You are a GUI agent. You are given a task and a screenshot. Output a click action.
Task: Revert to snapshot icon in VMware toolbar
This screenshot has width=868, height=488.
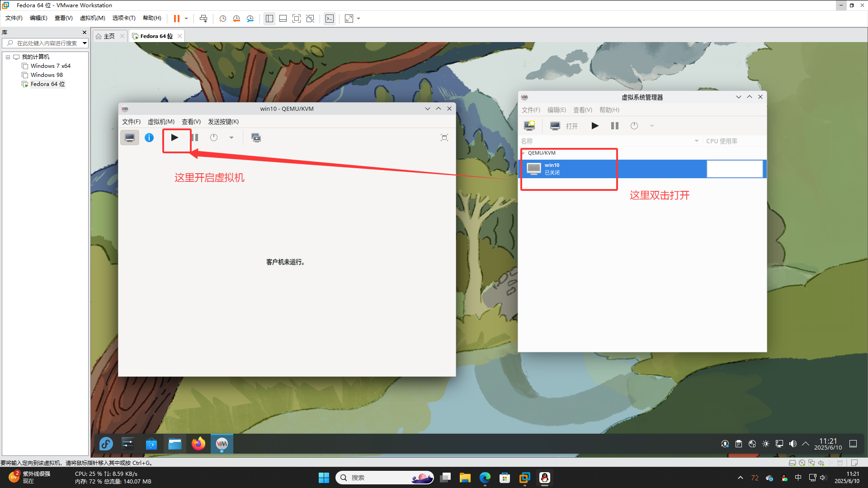pyautogui.click(x=236, y=19)
